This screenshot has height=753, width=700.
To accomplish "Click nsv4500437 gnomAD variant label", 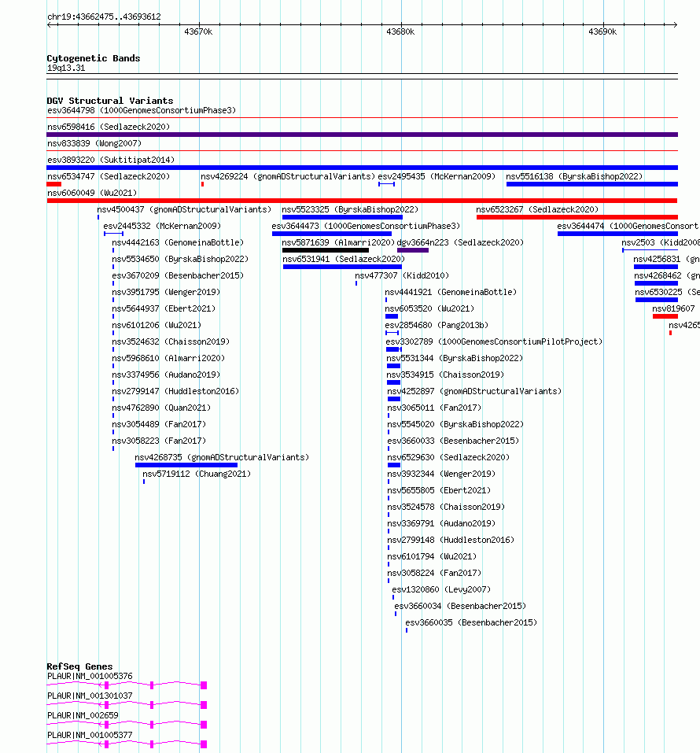I will [x=184, y=210].
